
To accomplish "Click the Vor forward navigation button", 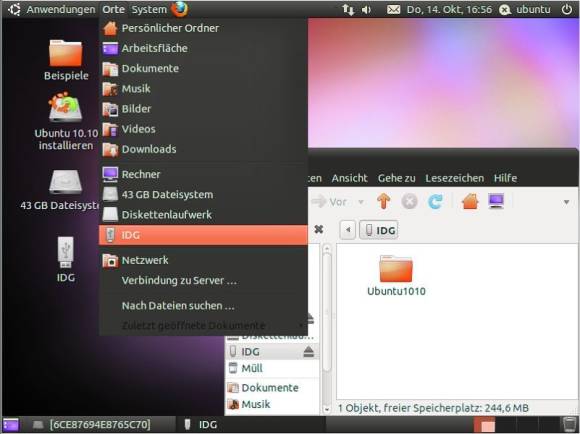I will click(330, 202).
